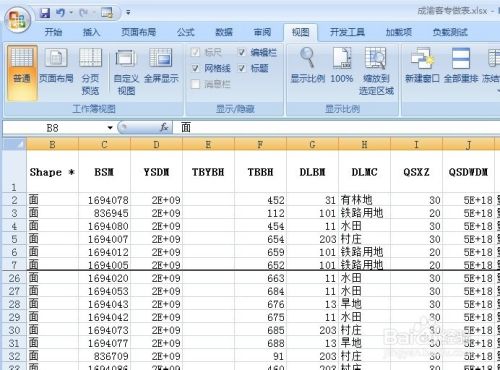This screenshot has width=500, height=370.
Task: Click cell with value 836709
Action: [104, 356]
